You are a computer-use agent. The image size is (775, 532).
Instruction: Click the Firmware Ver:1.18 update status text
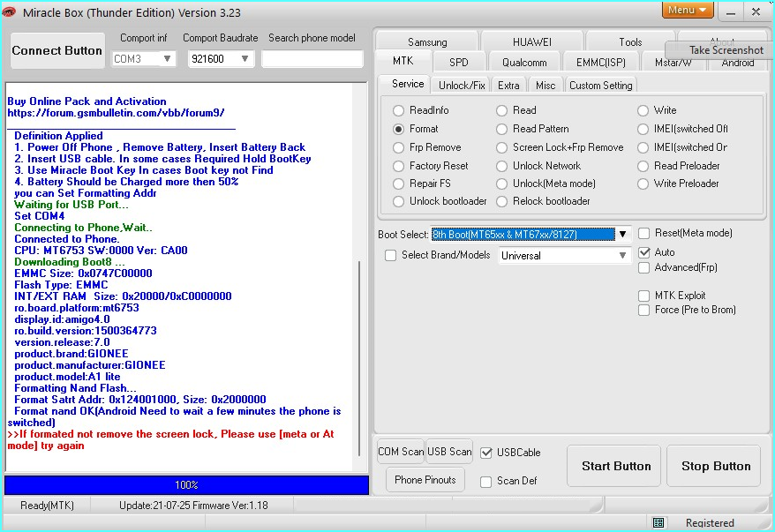[x=193, y=506]
